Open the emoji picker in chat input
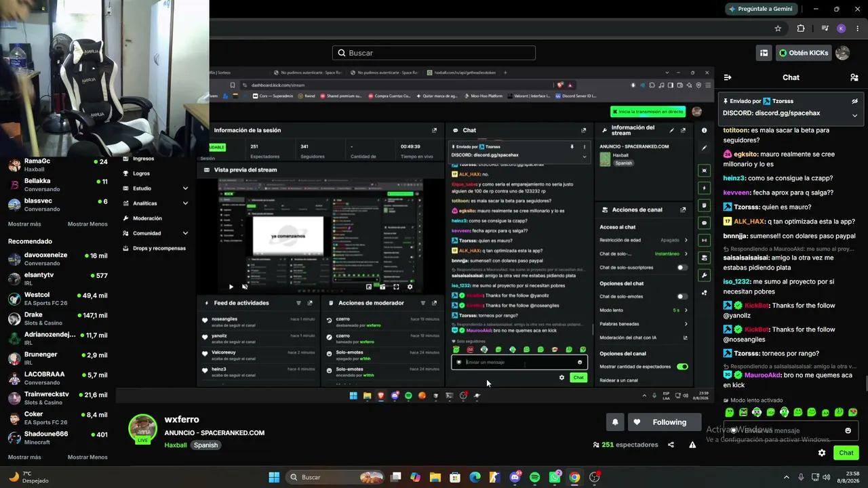868x488 pixels. coord(848,430)
